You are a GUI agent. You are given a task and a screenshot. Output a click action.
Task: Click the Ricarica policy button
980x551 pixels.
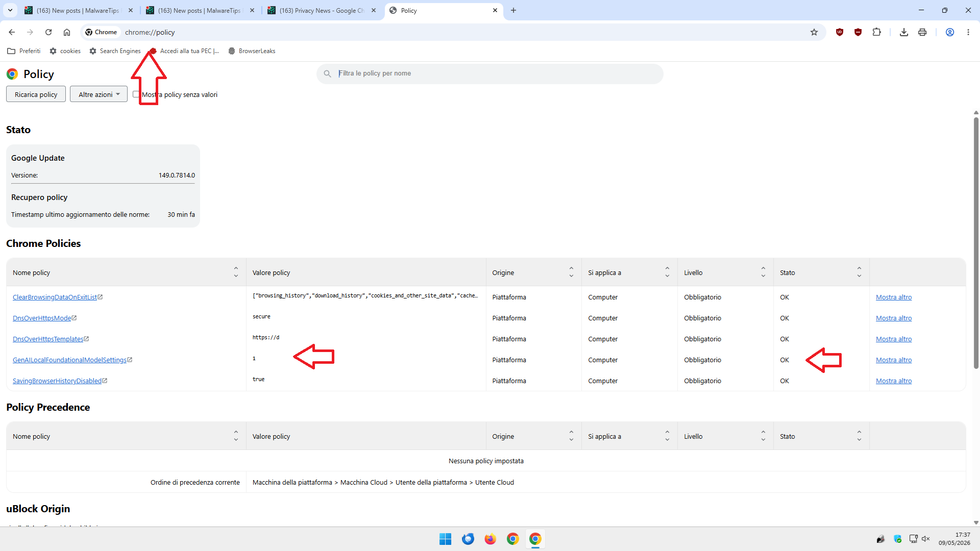36,94
